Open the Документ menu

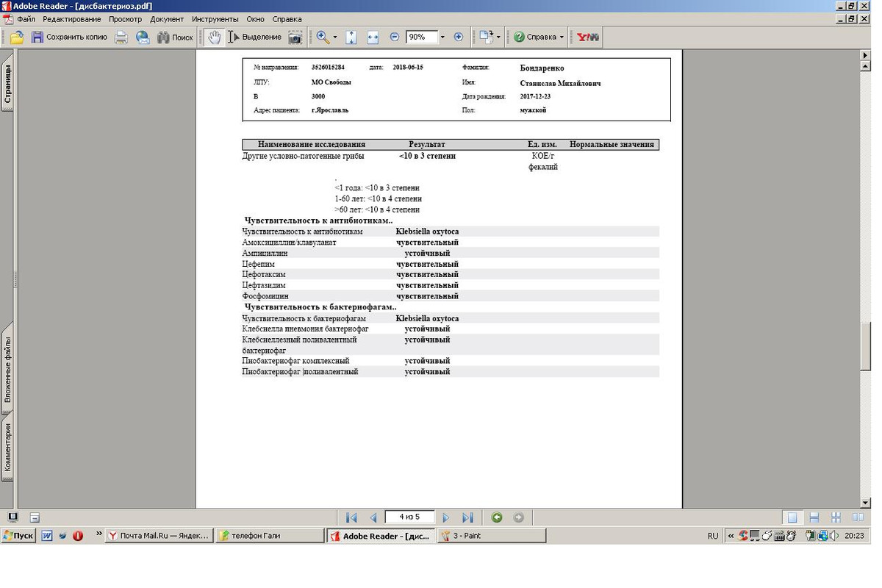167,19
